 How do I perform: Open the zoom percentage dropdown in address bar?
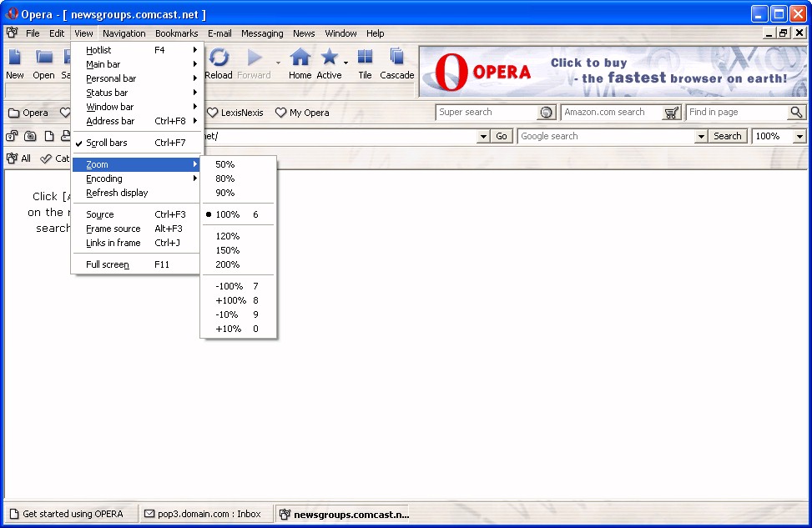tap(799, 136)
